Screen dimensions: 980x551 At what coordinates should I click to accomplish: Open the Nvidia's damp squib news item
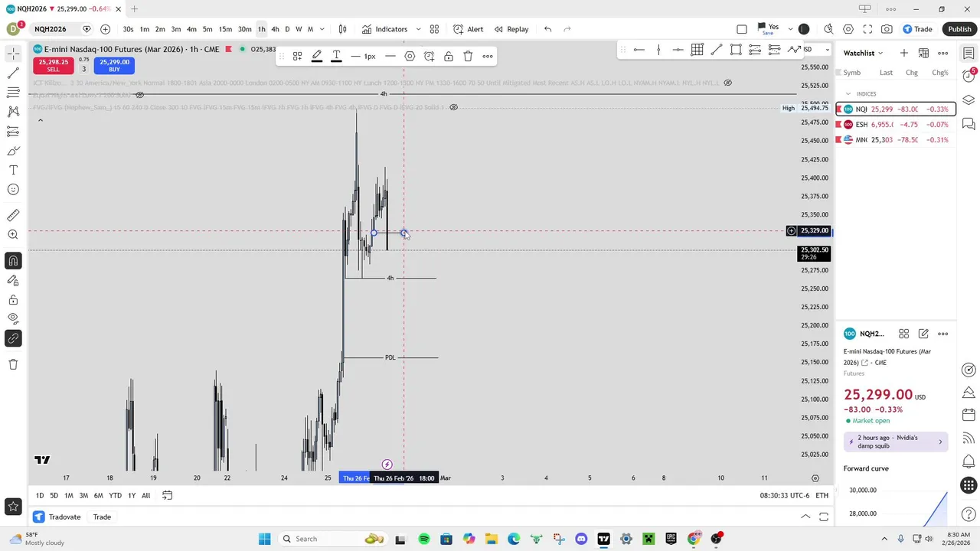(896, 442)
